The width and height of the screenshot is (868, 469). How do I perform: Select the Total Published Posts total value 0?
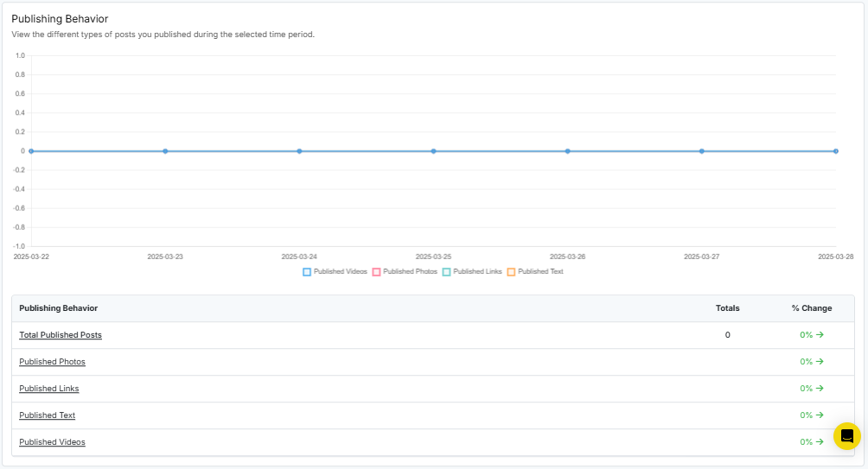[727, 334]
